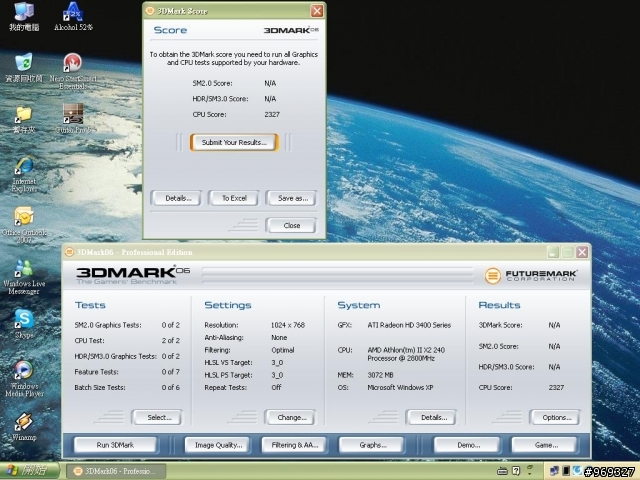Click the 3DMARK06 logo in main window

click(133, 275)
